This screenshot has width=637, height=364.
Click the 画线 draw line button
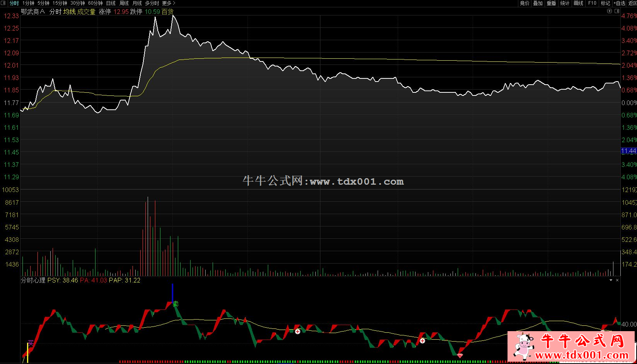click(578, 3)
